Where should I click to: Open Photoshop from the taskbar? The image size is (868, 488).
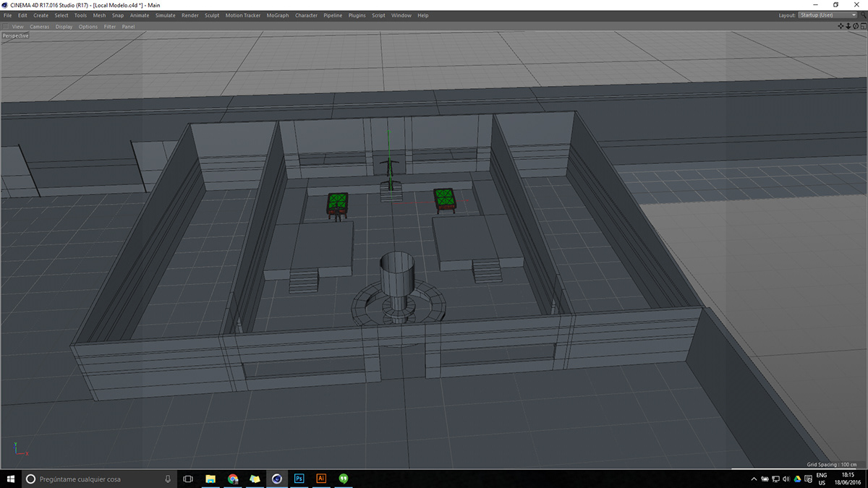click(299, 479)
